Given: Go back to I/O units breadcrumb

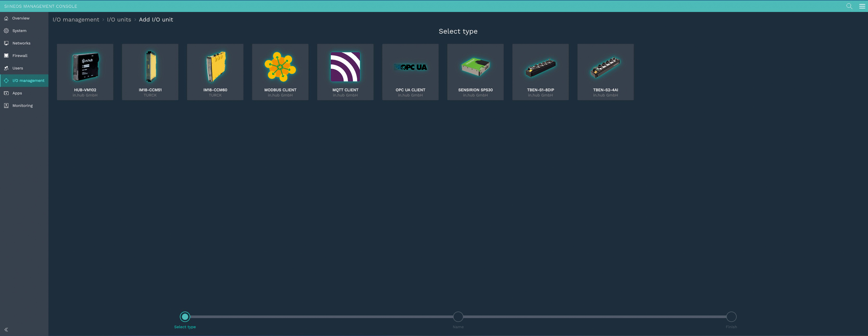Looking at the screenshot, I should [x=119, y=20].
